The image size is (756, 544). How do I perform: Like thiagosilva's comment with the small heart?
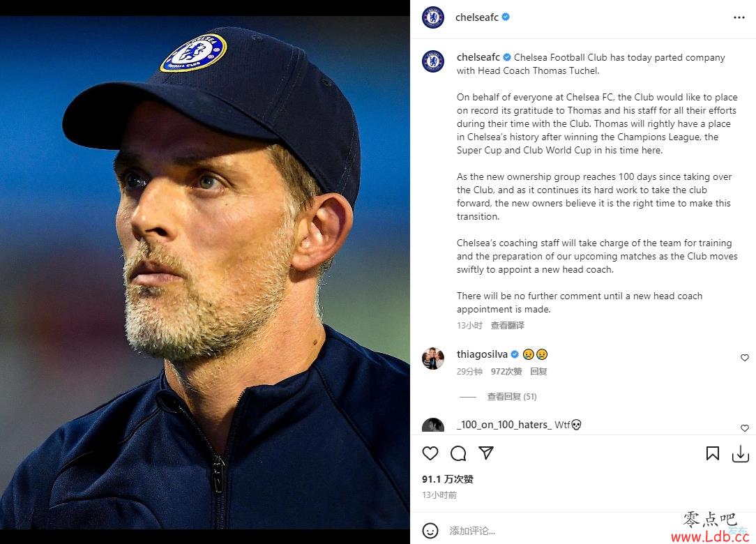click(744, 357)
